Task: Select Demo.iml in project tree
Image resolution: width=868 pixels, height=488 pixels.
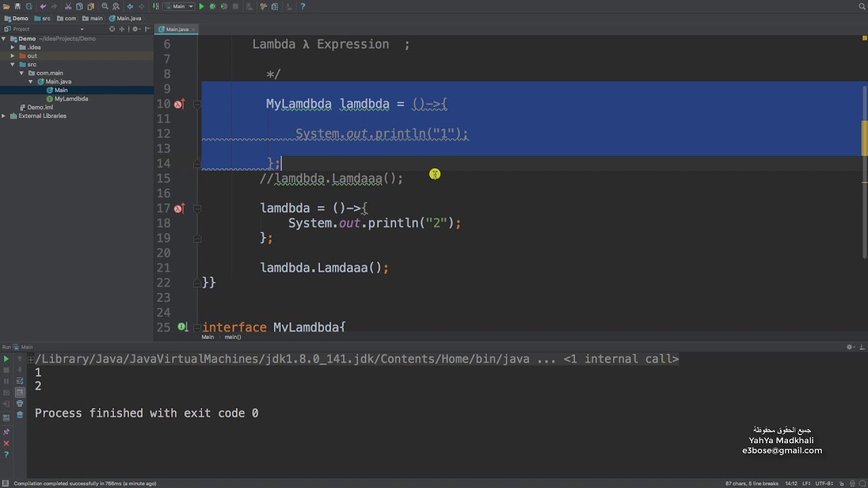Action: point(40,107)
